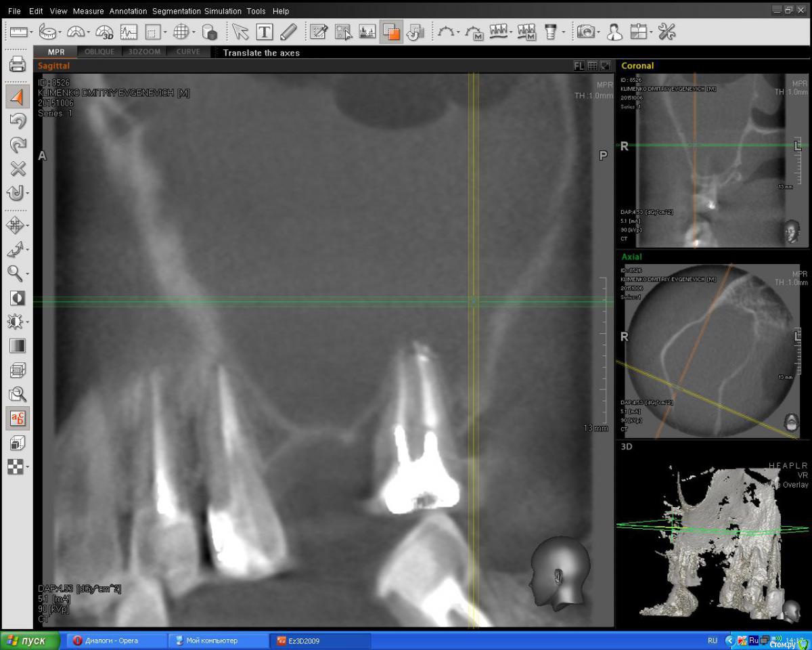The height and width of the screenshot is (650, 812).
Task: Click the Print icon in left sidebar
Action: 17,65
